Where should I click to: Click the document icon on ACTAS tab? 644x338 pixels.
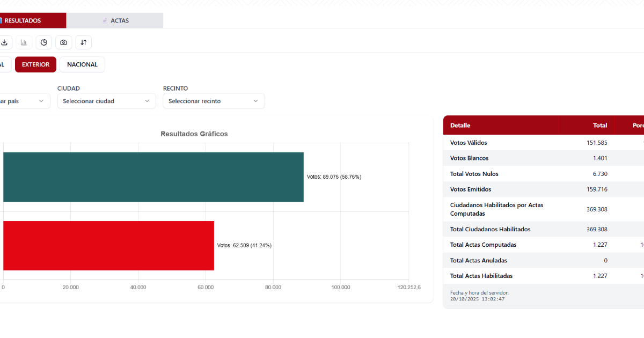105,21
